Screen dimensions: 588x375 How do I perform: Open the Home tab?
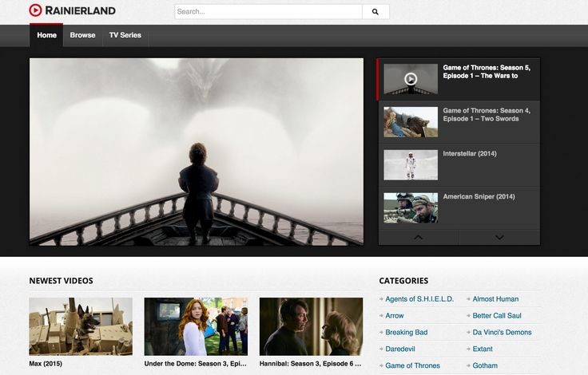pos(46,35)
